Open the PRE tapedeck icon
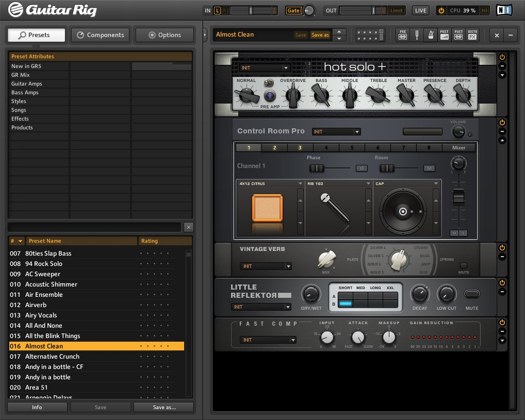The image size is (525, 420). point(403,35)
